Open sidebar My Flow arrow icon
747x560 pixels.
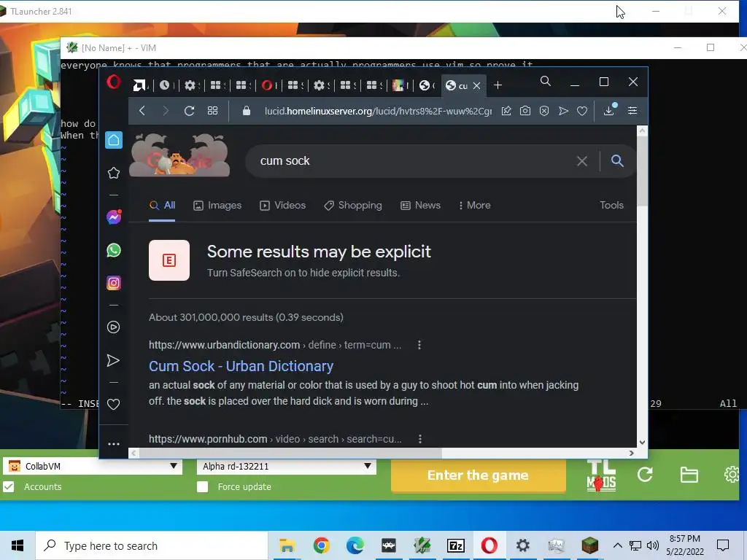point(113,360)
